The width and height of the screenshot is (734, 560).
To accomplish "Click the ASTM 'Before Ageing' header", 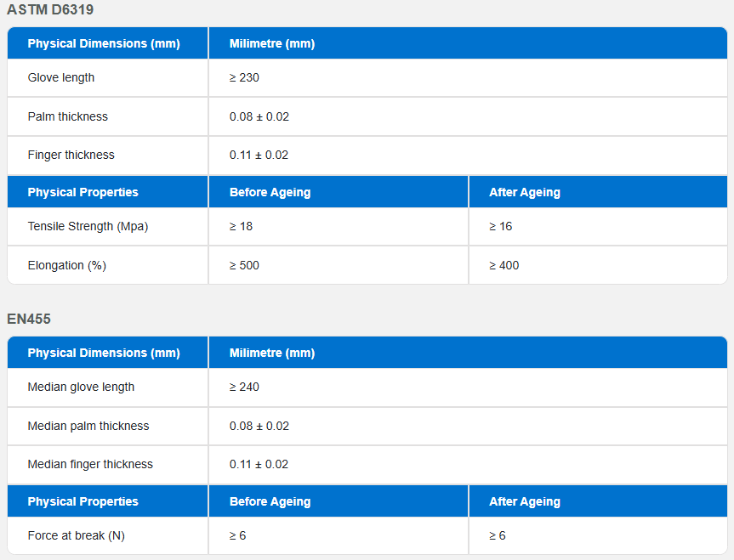I will [270, 192].
